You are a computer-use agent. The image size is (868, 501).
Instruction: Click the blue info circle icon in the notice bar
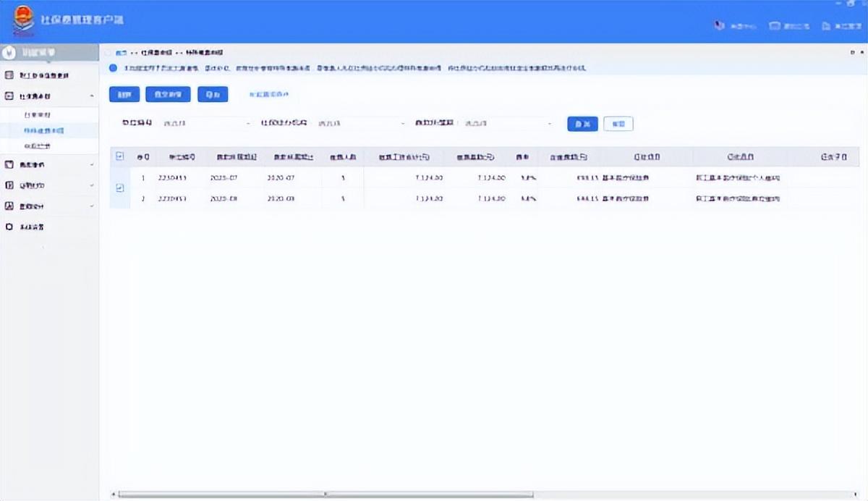[x=114, y=68]
